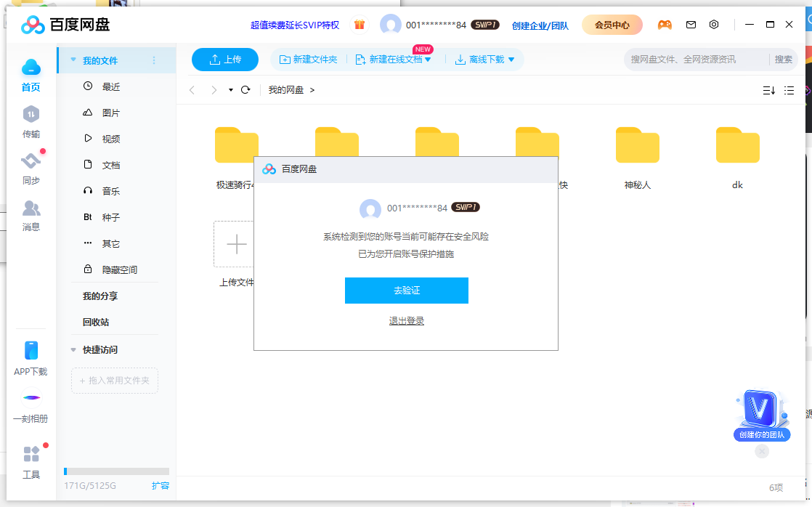Image resolution: width=812 pixels, height=507 pixels.
Task: Collapse the 我的文件 tree section
Action: click(x=73, y=60)
